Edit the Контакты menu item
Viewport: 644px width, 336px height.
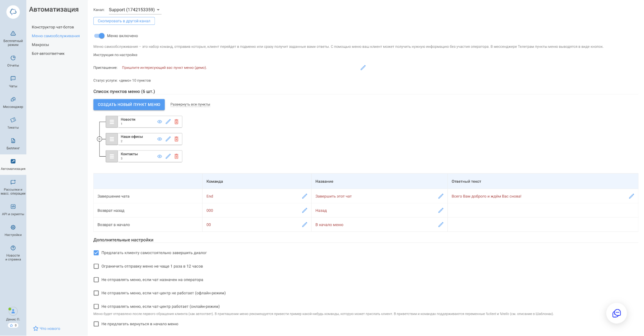click(168, 156)
